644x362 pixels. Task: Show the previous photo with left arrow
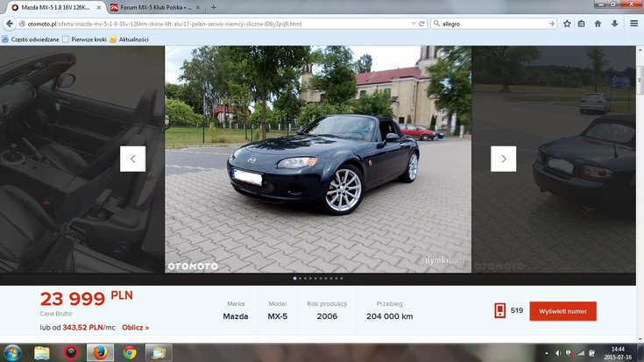132,159
